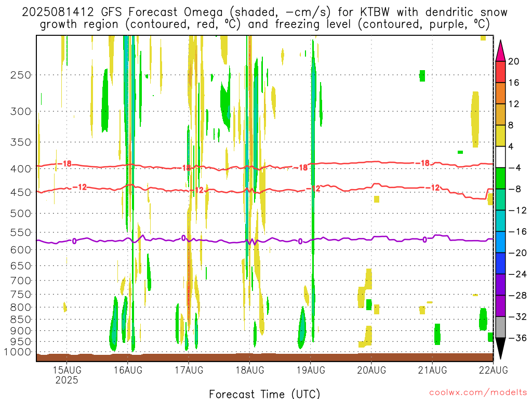The height and width of the screenshot is (399, 532).
Task: Click the 600 pressure level label
Action: (21, 250)
